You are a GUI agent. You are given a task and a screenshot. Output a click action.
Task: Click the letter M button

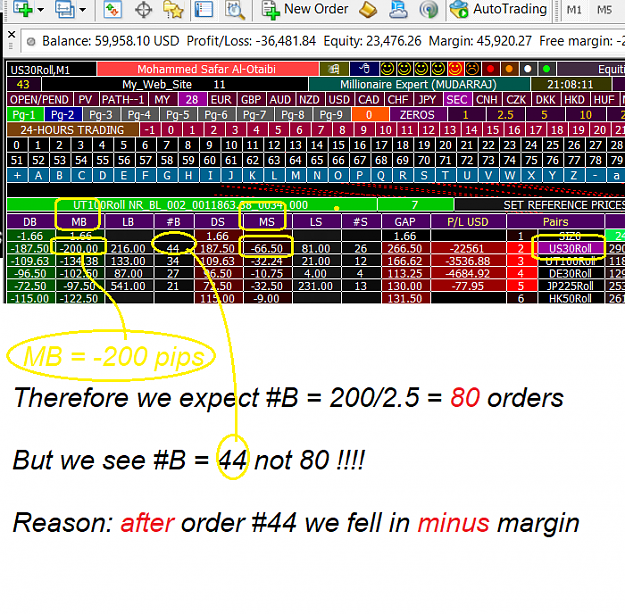tap(296, 175)
